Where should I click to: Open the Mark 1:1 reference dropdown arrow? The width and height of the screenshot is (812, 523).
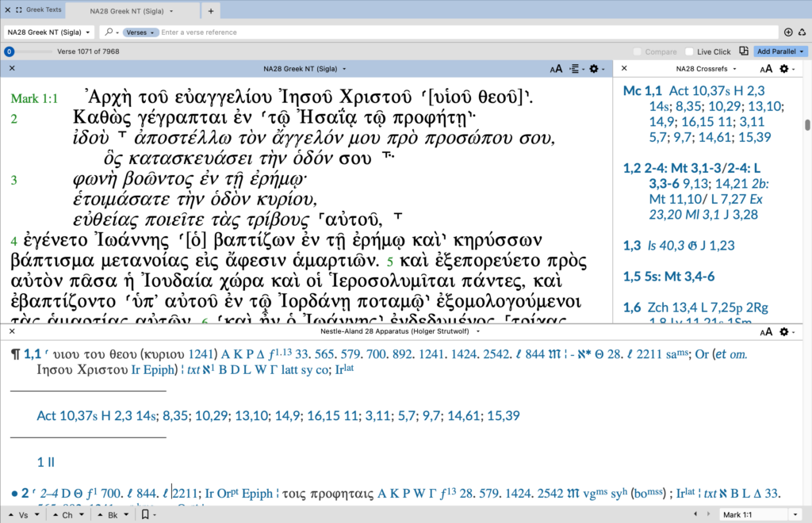[795, 515]
